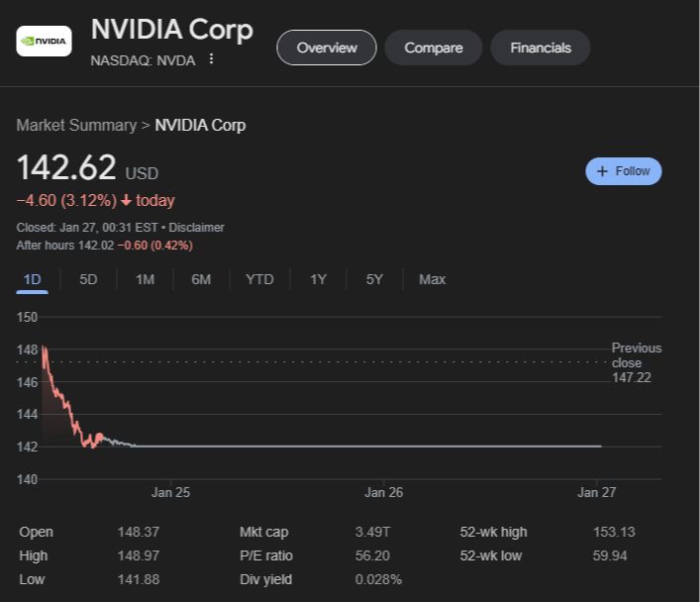Viewport: 700px width, 602px height.
Task: Open the three-dot menu beside NVDA
Action: pyautogui.click(x=211, y=59)
